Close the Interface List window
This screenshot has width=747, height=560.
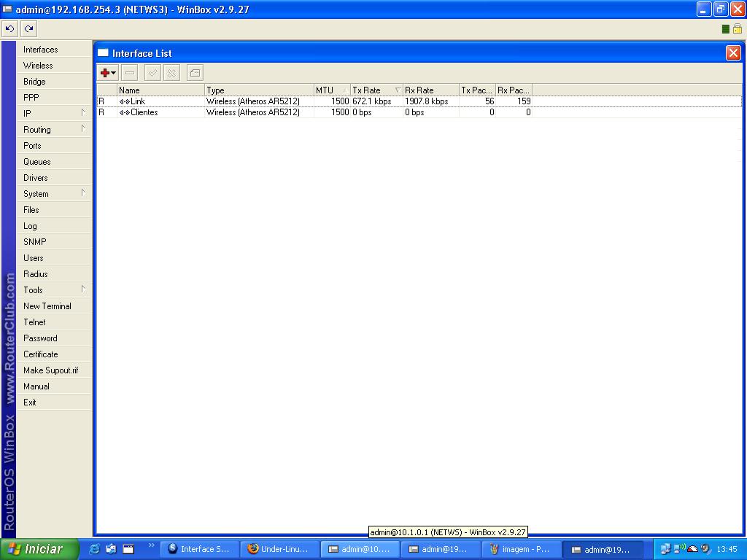click(733, 52)
